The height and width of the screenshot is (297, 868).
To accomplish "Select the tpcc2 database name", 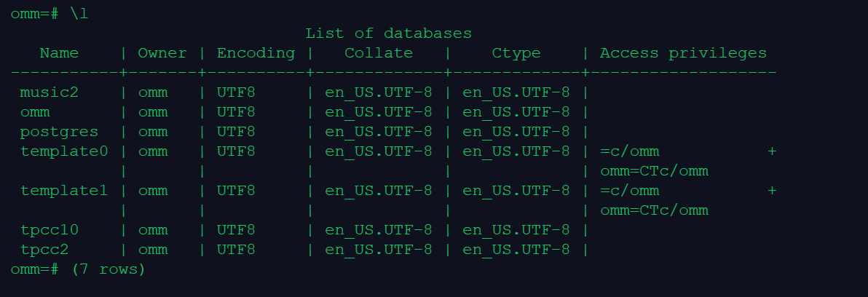I will click(44, 250).
